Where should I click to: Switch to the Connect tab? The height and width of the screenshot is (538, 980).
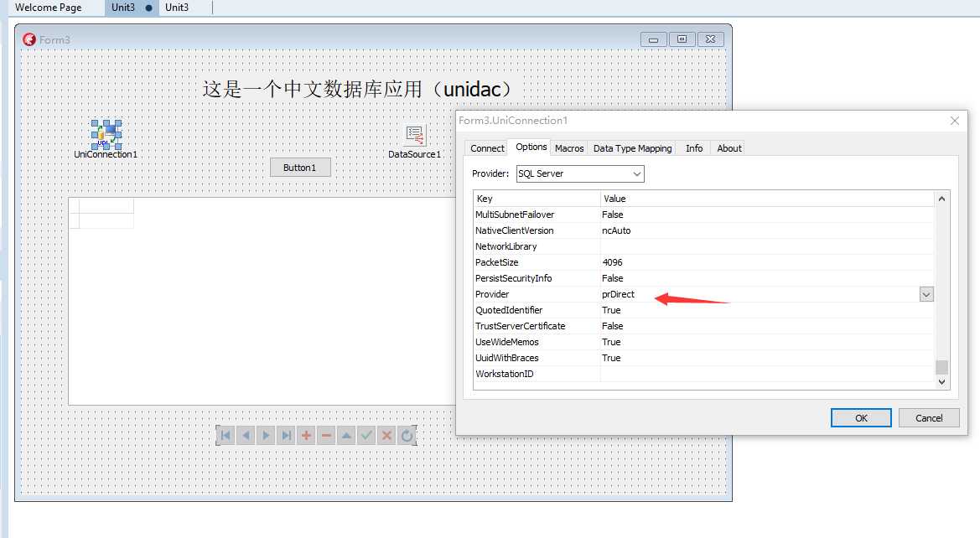pos(487,148)
